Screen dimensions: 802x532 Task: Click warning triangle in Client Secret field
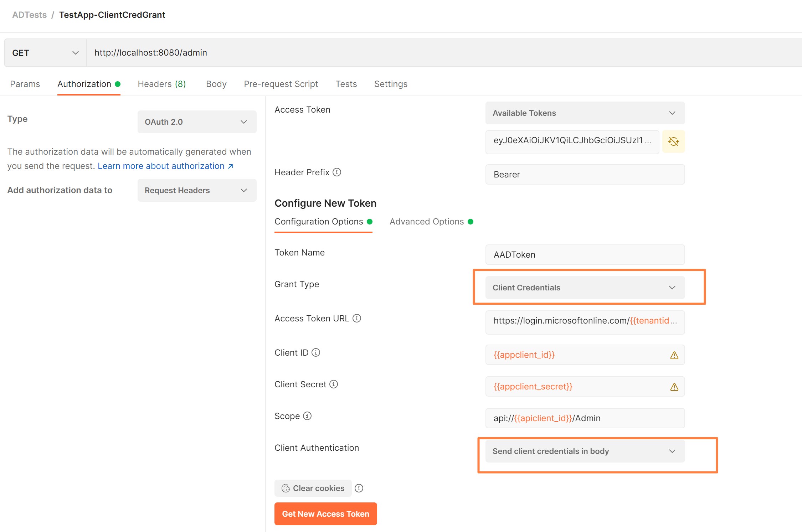click(x=674, y=387)
